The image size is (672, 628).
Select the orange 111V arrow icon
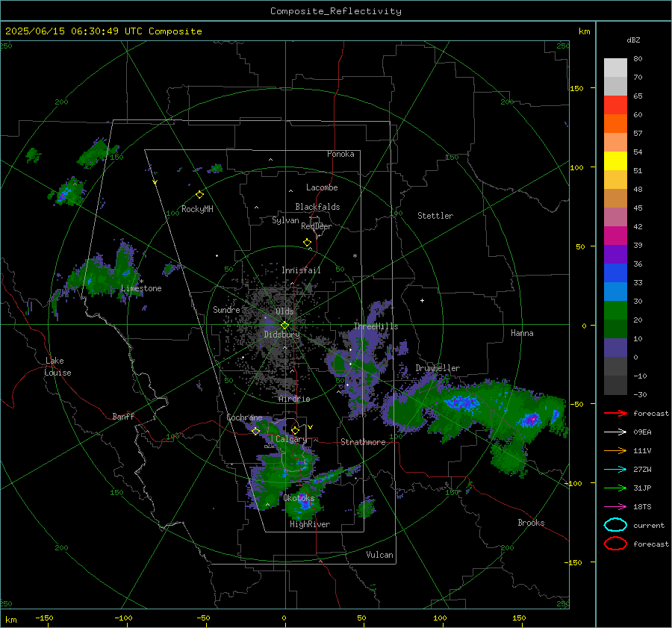[x=615, y=450]
